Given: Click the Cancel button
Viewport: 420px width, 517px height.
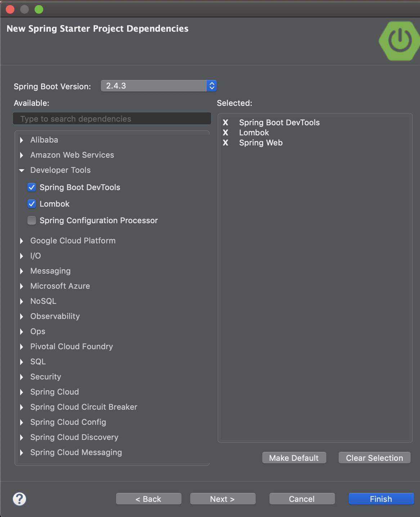Looking at the screenshot, I should click(x=302, y=499).
